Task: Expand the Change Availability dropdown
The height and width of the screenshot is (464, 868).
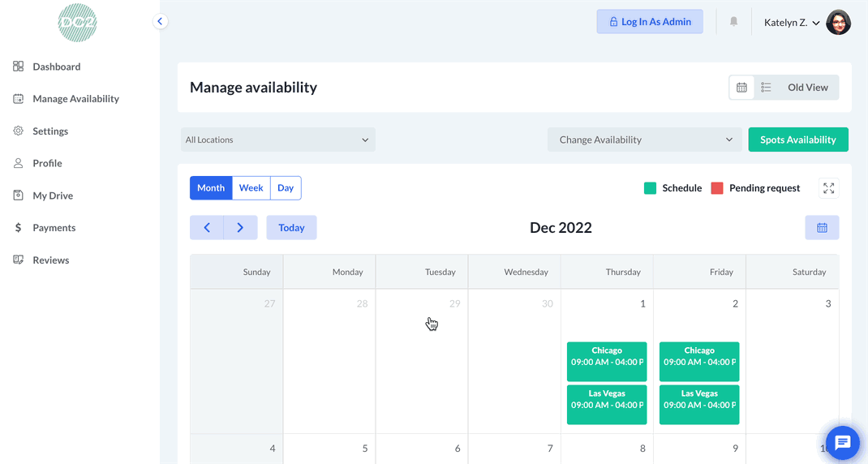Action: [645, 140]
